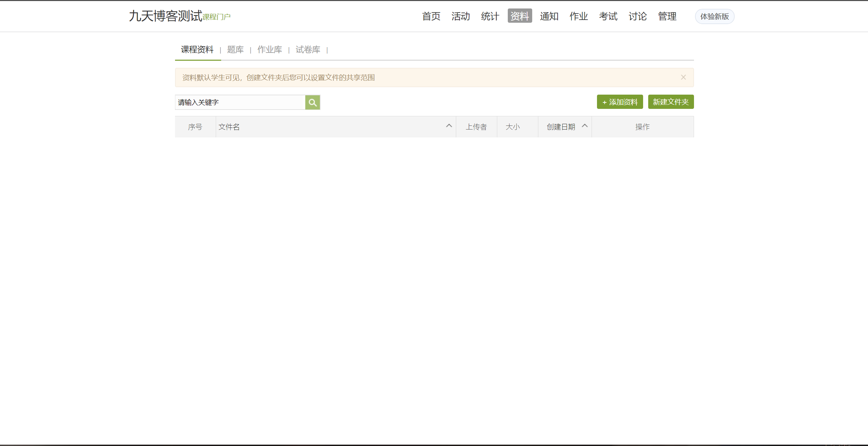Open the 试卷库 tab

(308, 50)
